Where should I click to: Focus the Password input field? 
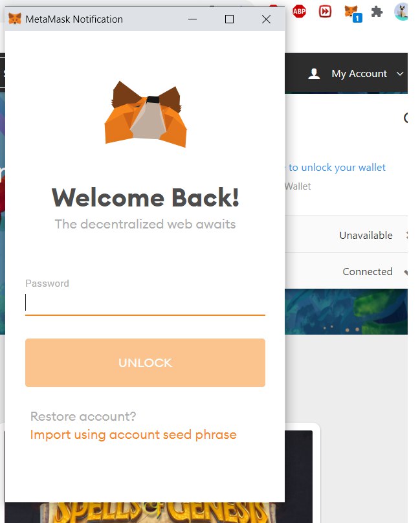145,302
